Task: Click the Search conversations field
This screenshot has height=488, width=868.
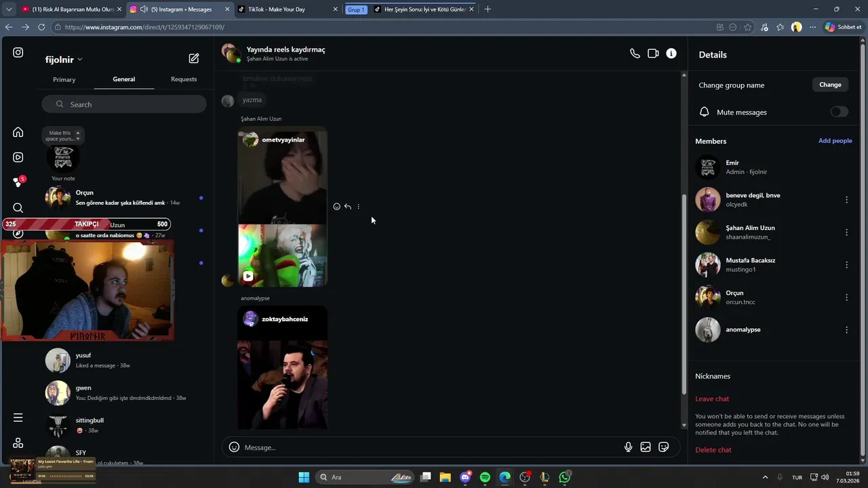Action: coord(124,104)
